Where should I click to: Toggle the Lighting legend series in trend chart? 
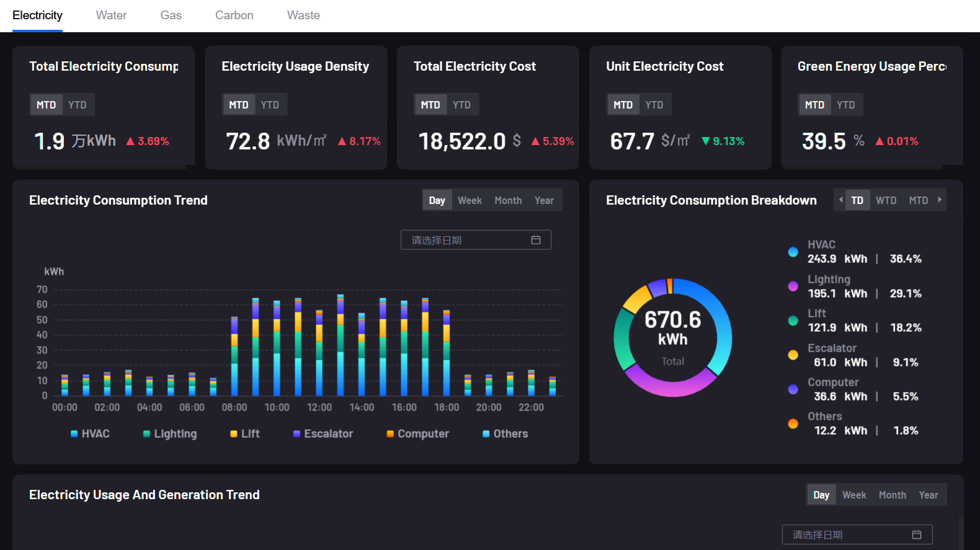[x=169, y=434]
